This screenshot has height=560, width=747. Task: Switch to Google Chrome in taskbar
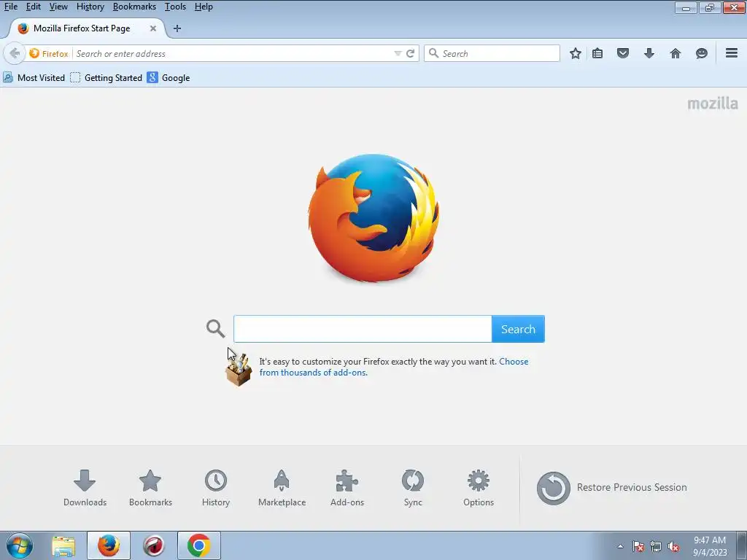point(199,545)
